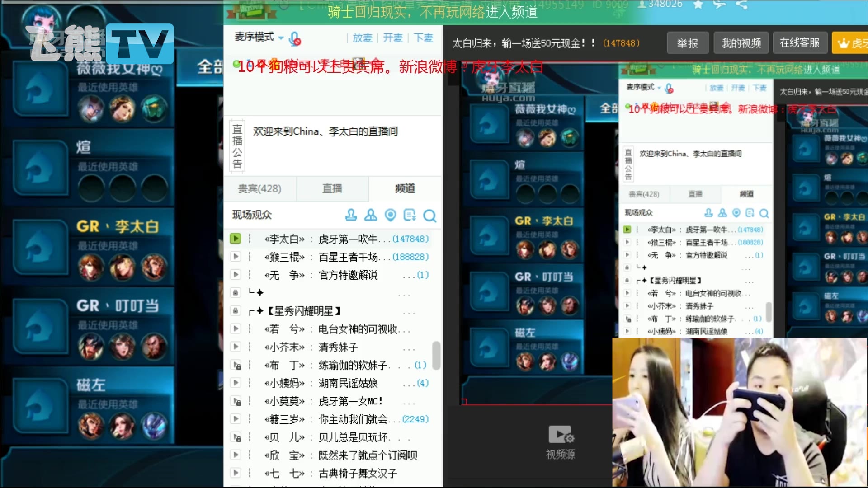The image size is (868, 488).
Task: Click the single-user icon next to 现场观众
Action: click(351, 215)
